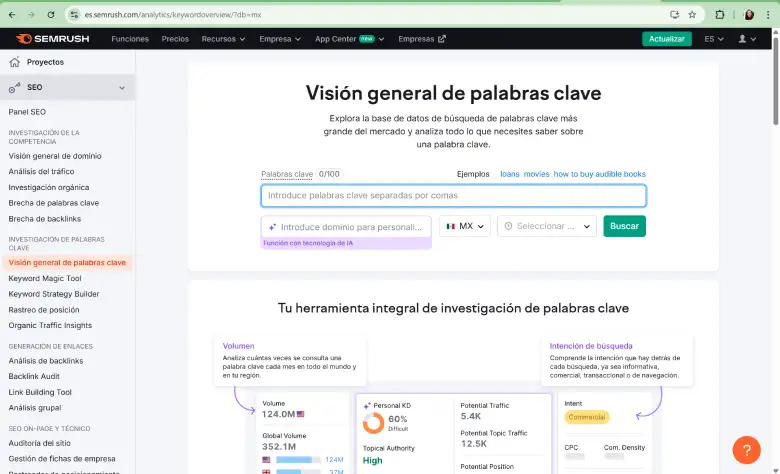This screenshot has width=780, height=474.
Task: Click the 'Visión general de palabras clave' title
Action: (453, 93)
